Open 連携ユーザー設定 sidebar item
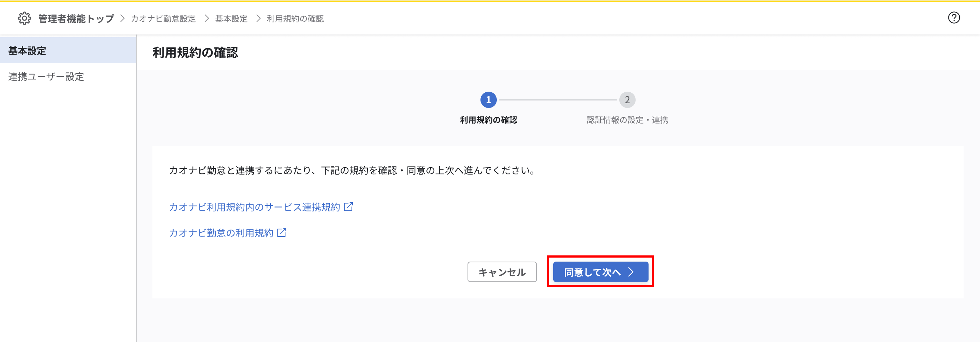980x342 pixels. tap(46, 76)
